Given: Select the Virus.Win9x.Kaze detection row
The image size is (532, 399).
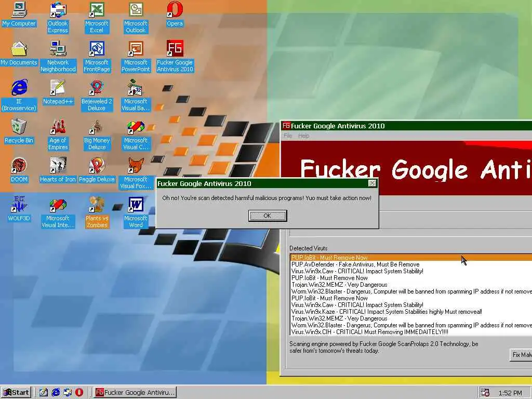Looking at the screenshot, I should pos(411,312).
